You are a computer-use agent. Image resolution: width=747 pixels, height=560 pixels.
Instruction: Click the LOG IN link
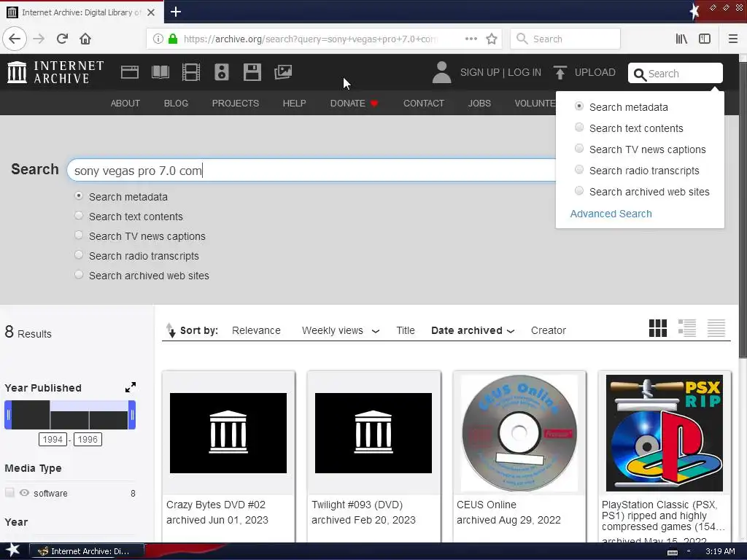coord(525,72)
